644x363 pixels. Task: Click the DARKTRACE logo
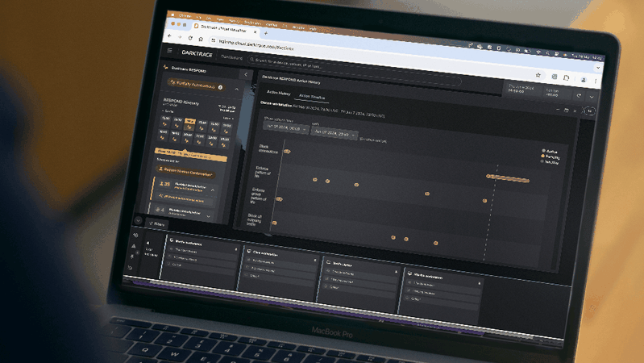(197, 54)
